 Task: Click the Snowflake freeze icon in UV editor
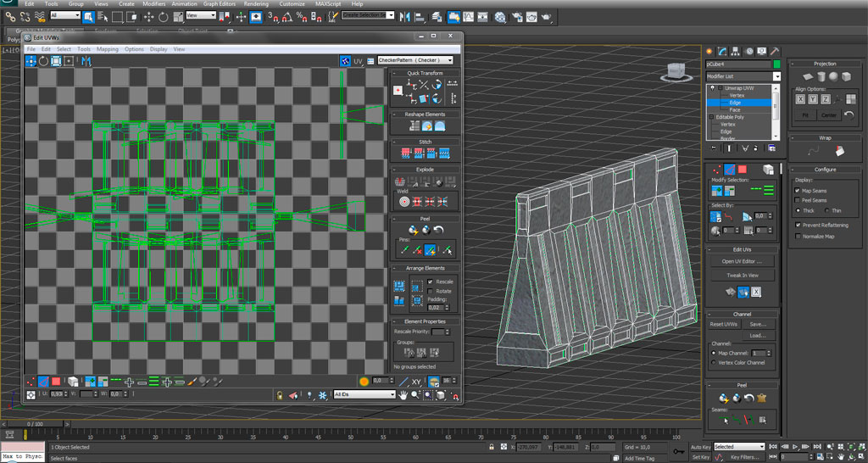(321, 395)
